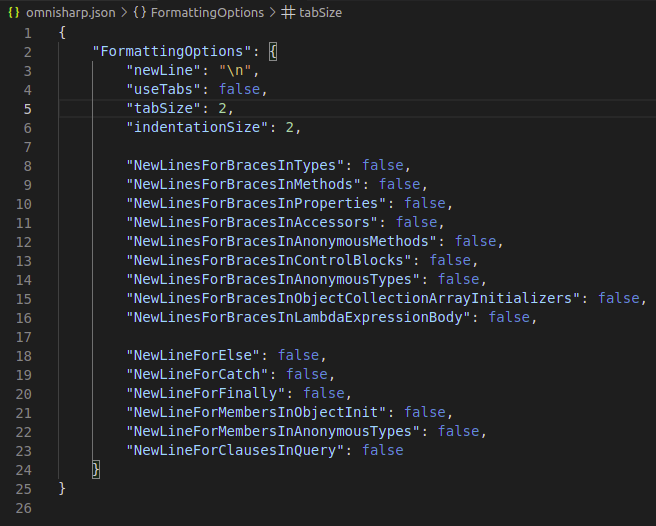Place cursor on NewLineForClausesInQuery false value

[x=383, y=450]
